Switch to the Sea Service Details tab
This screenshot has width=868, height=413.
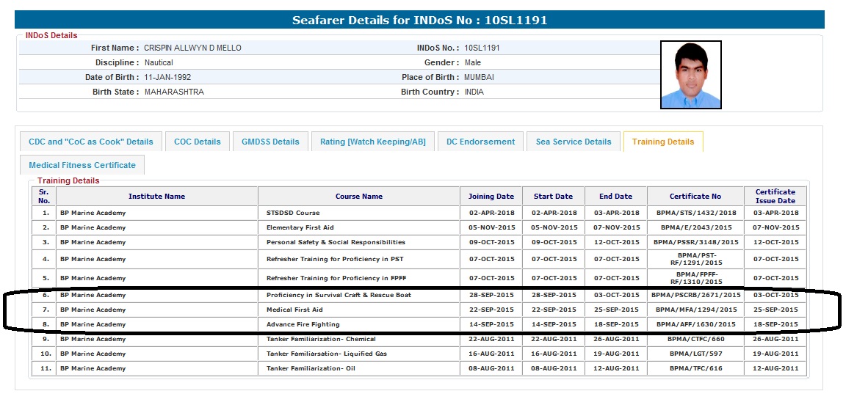coord(573,142)
